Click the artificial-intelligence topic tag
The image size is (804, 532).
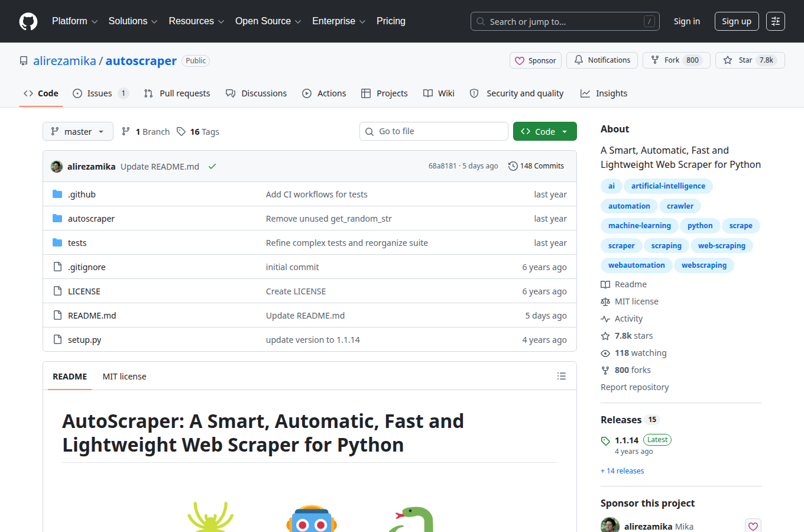coord(668,186)
